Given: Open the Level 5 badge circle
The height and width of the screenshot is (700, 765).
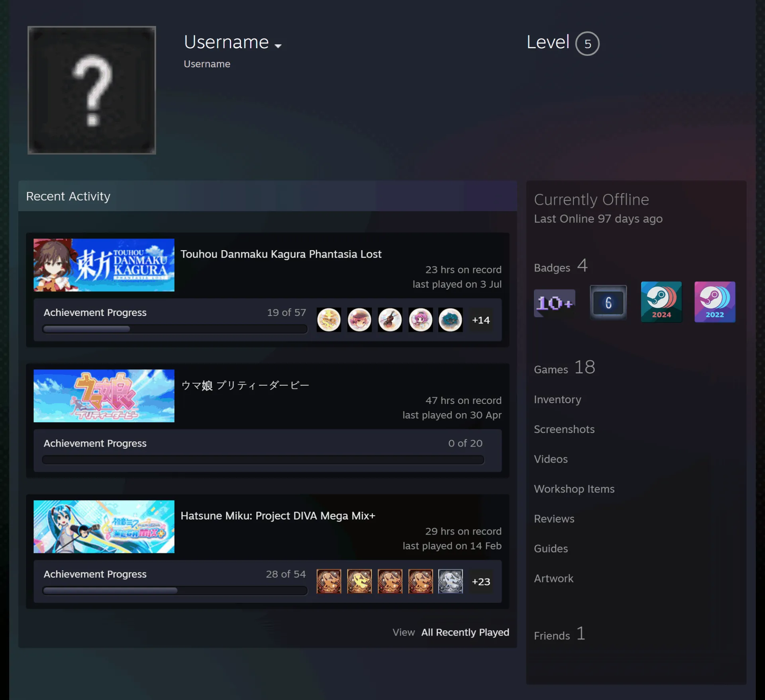Looking at the screenshot, I should 587,43.
